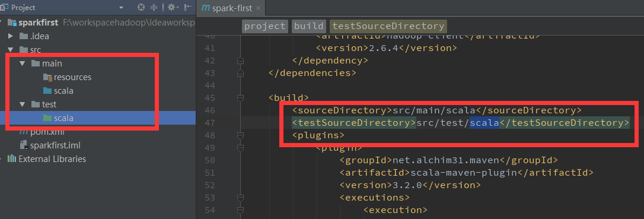Click the Maven m icon on spark-first tab

click(x=206, y=8)
